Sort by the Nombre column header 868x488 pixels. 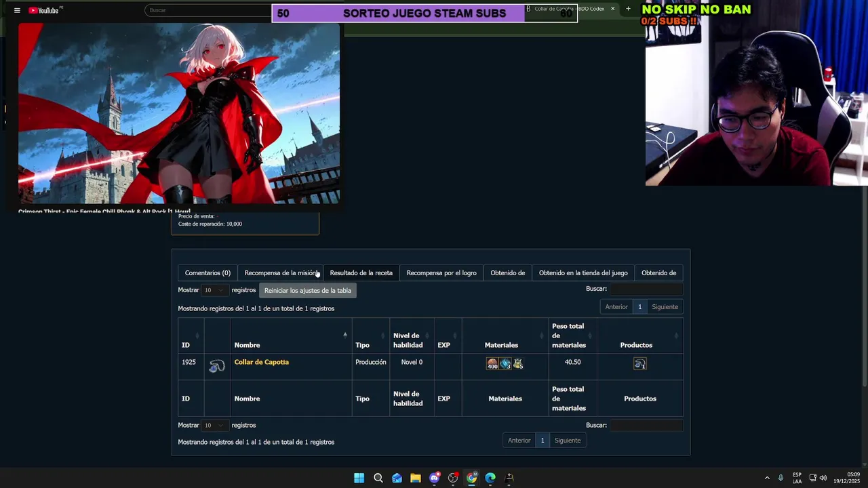point(291,335)
